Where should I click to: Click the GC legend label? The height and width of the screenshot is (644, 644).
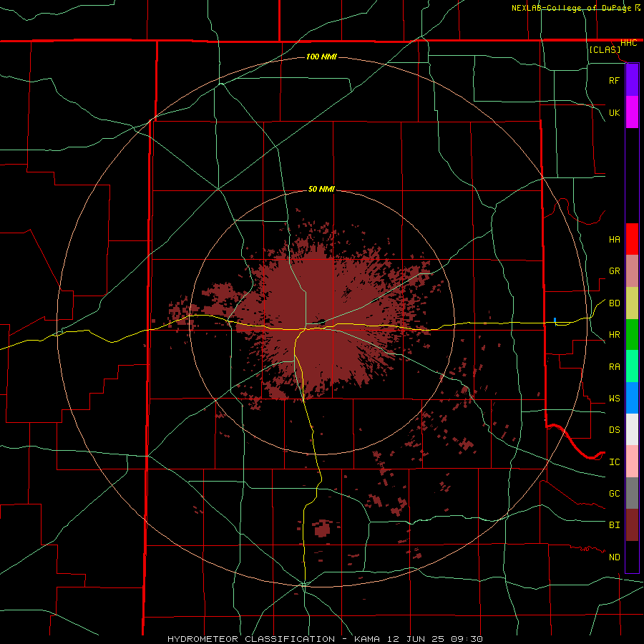(x=614, y=494)
